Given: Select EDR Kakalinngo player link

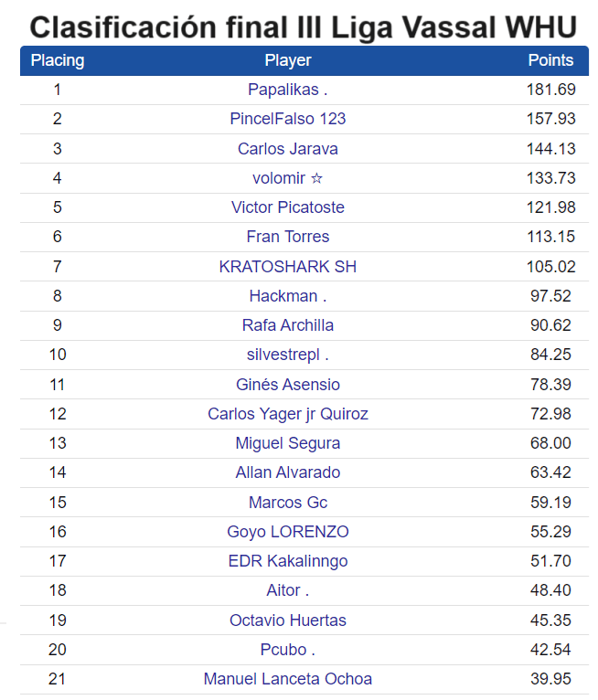Looking at the screenshot, I should (x=288, y=561).
